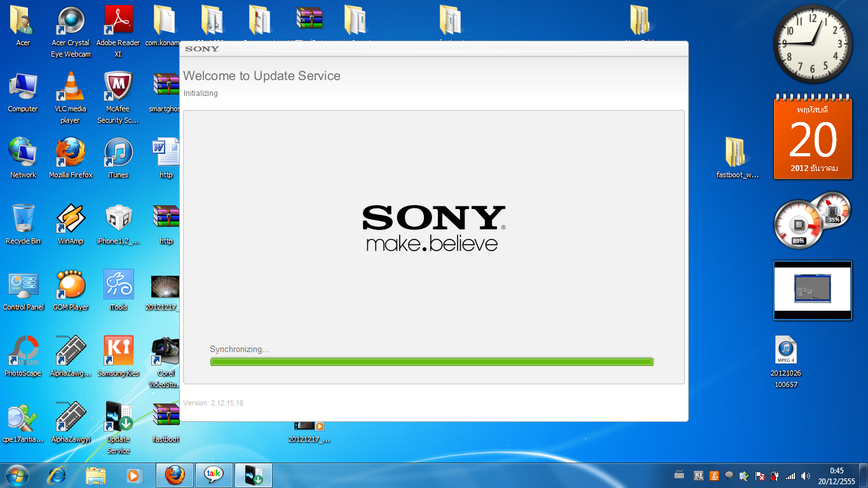Open taskbar clock showing 0:45
The height and width of the screenshot is (488, 868).
(x=837, y=475)
